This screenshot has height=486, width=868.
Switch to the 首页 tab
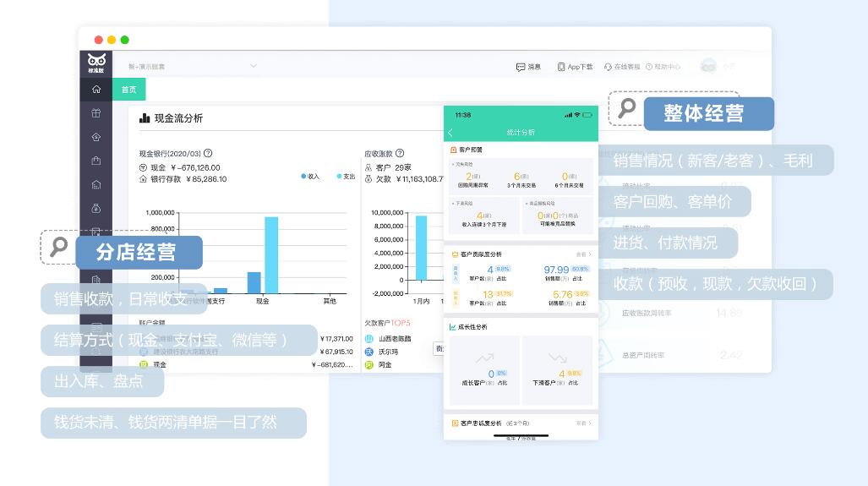(129, 90)
